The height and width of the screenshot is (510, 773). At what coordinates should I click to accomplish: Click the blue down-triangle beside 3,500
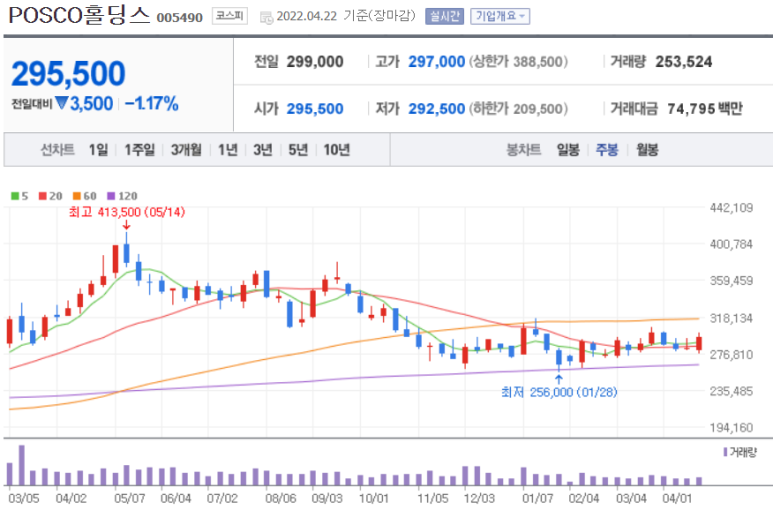pyautogui.click(x=62, y=103)
